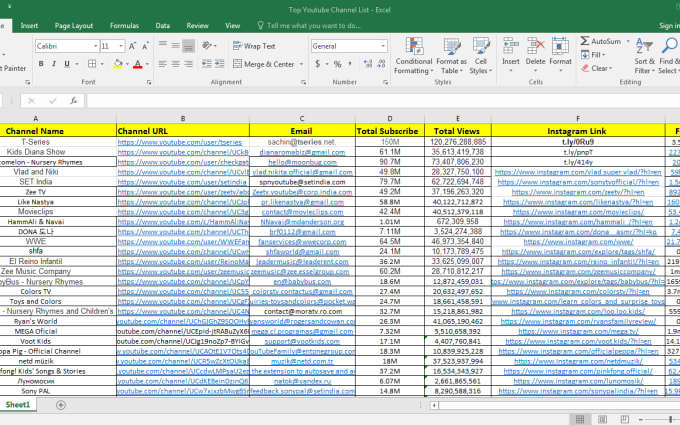Decrease indent icon

coord(206,64)
